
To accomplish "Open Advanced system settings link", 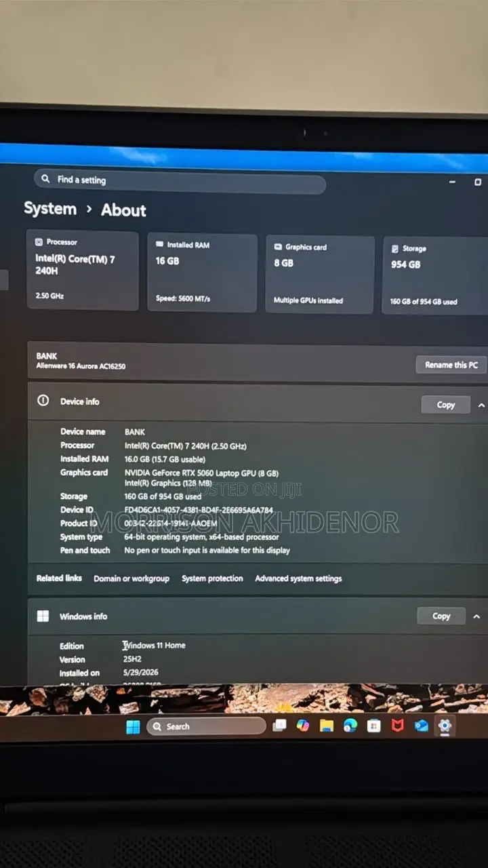I will coord(298,578).
